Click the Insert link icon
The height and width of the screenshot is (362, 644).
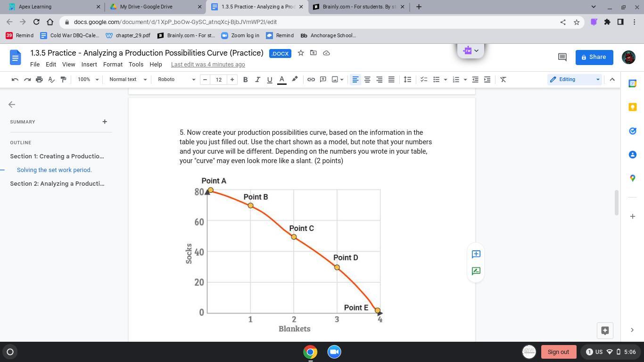click(x=311, y=80)
